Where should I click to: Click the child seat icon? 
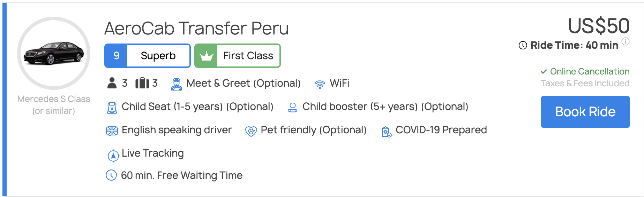click(112, 108)
